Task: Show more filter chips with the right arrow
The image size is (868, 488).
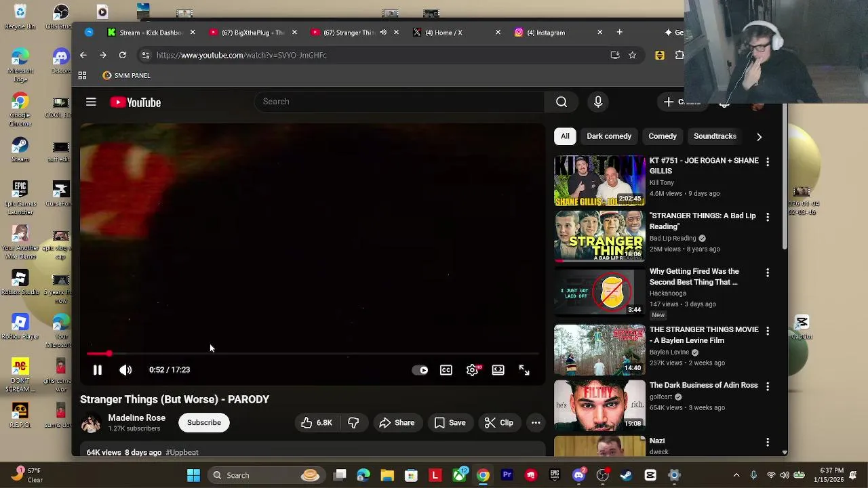Action: [759, 137]
